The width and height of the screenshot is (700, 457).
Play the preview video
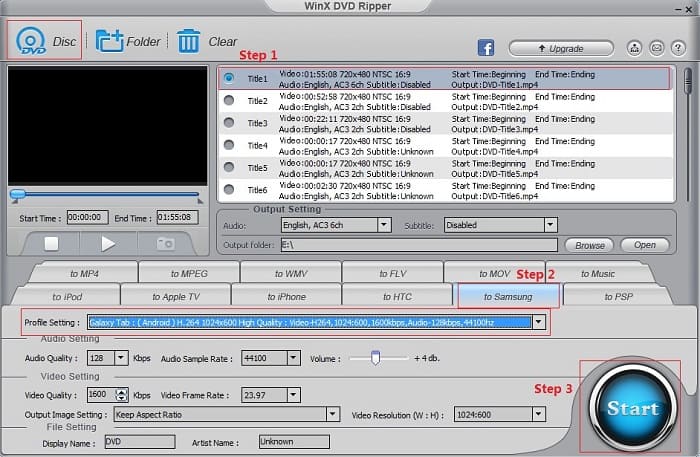click(x=108, y=244)
